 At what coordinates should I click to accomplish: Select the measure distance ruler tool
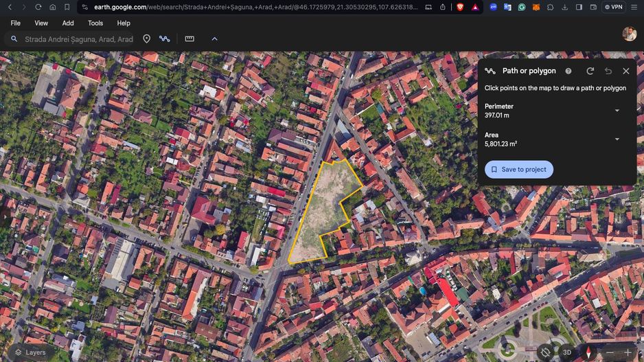pyautogui.click(x=189, y=39)
